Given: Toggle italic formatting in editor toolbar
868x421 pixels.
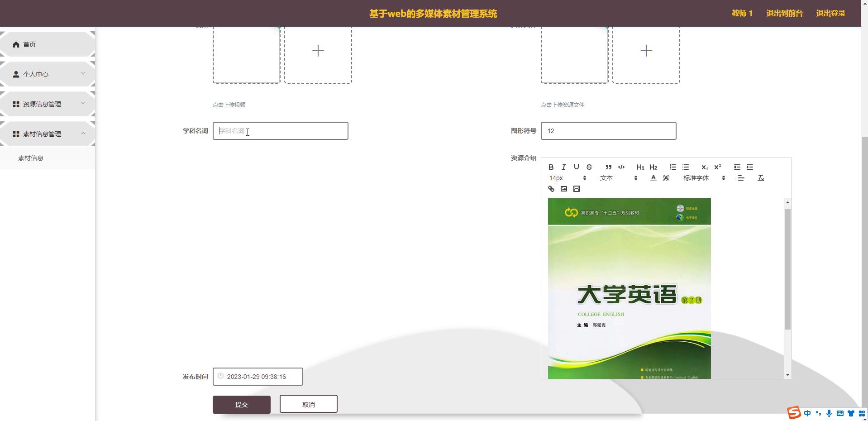Looking at the screenshot, I should 563,167.
